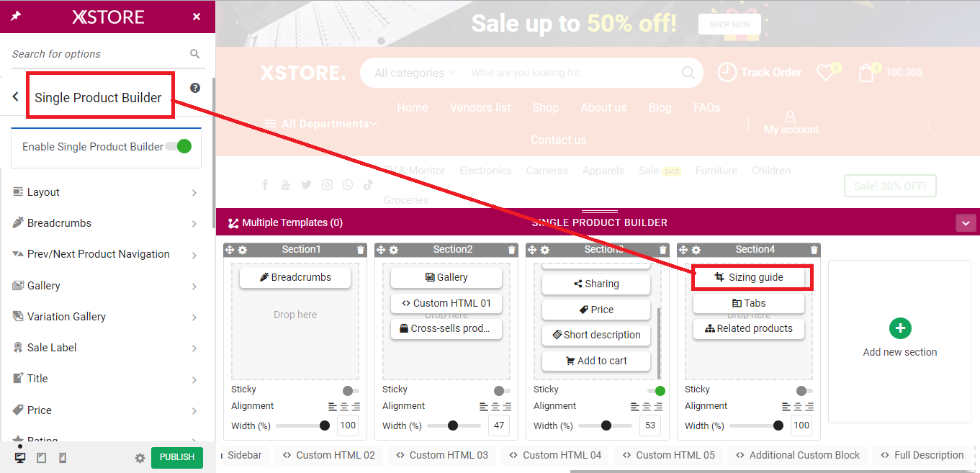Set Section4 alignment to center
Image resolution: width=980 pixels, height=473 pixels.
(798, 407)
